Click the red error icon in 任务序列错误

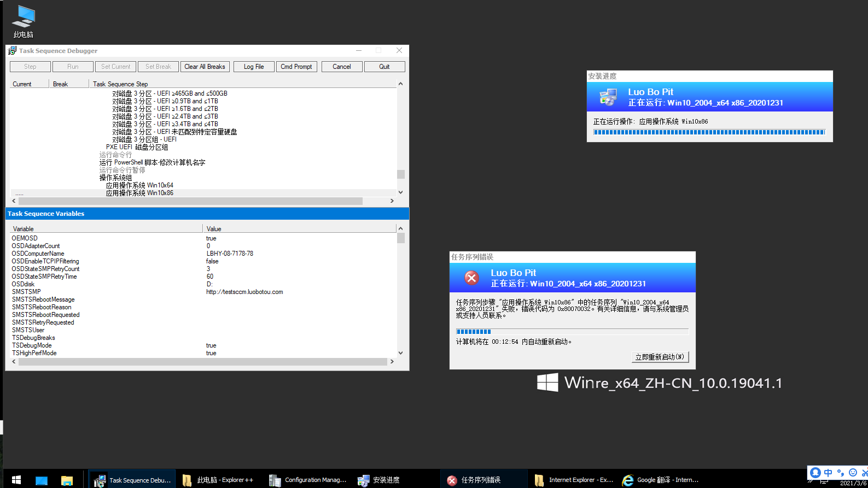click(471, 278)
